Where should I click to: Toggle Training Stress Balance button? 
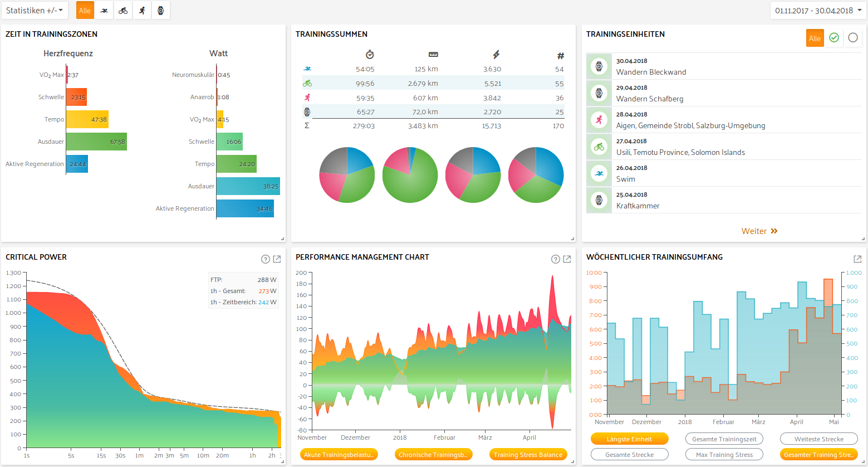point(528,455)
